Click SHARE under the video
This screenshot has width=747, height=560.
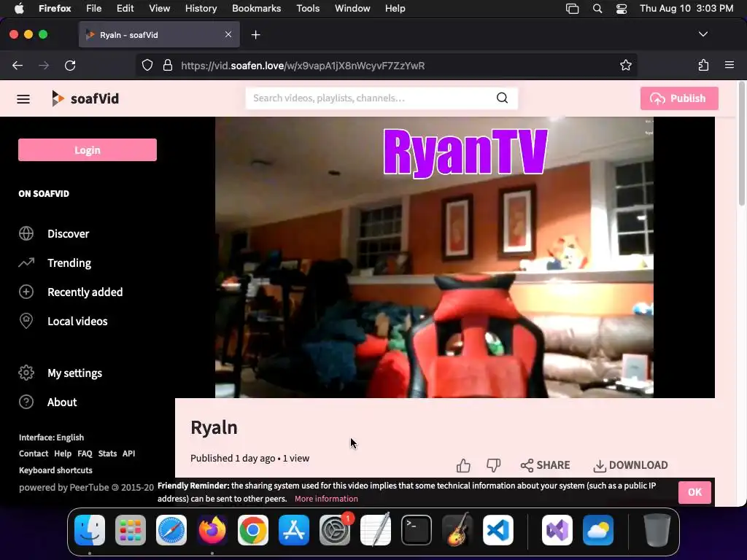pos(545,465)
